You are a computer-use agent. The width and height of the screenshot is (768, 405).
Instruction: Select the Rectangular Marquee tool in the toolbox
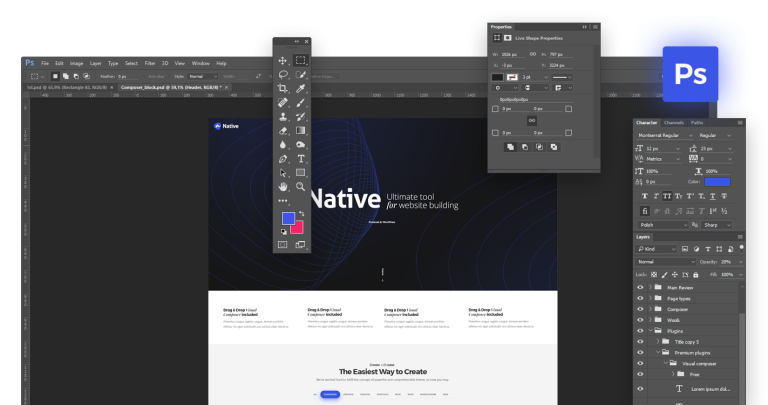(301, 60)
